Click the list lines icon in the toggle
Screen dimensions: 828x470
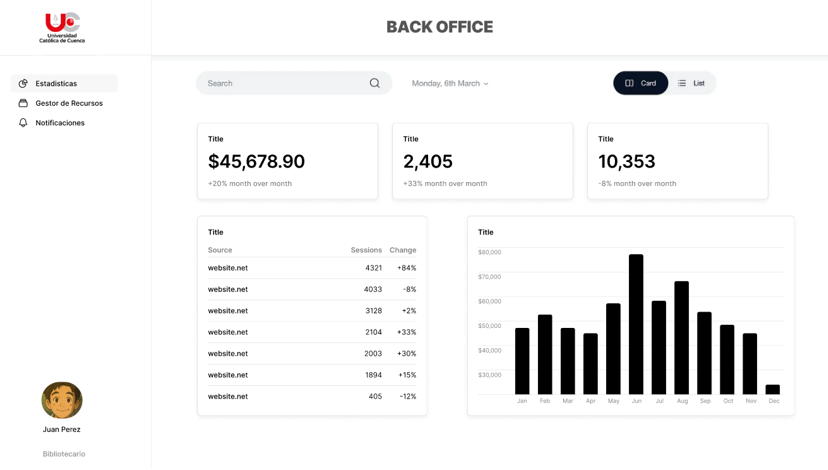pyautogui.click(x=682, y=83)
